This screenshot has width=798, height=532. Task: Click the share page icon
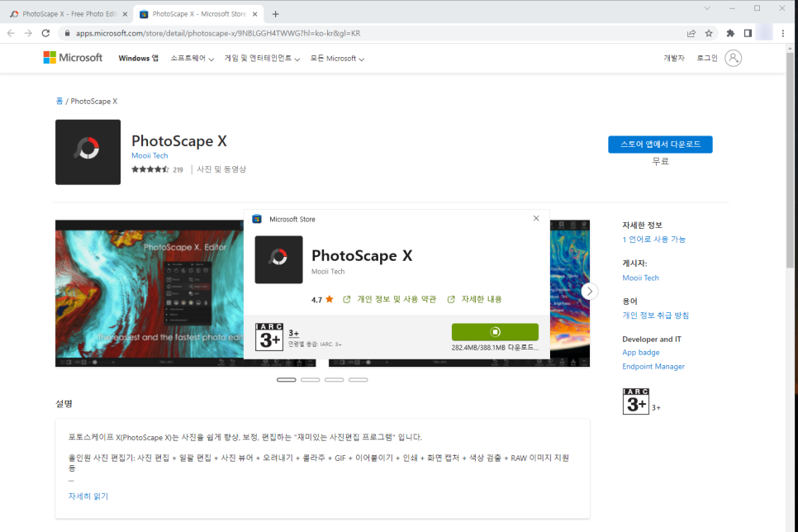click(x=691, y=33)
